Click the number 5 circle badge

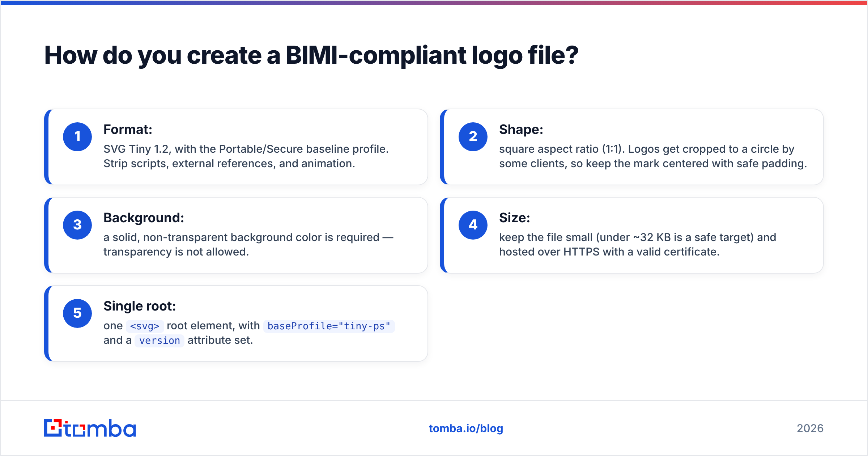77,313
